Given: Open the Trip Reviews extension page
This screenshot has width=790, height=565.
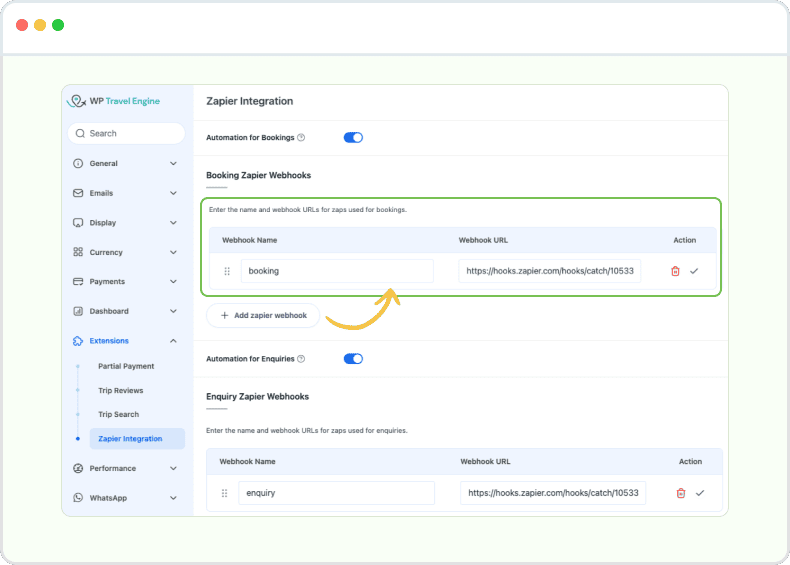Looking at the screenshot, I should [x=120, y=390].
